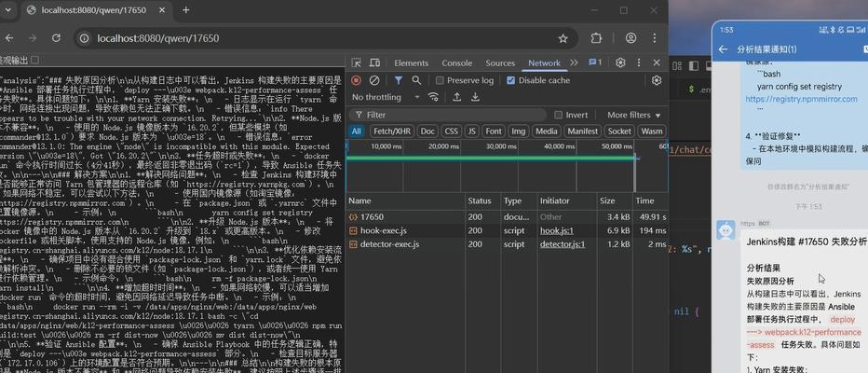Image resolution: width=868 pixels, height=373 pixels.
Task: Toggle the network filter bar funnel
Action: click(x=398, y=80)
